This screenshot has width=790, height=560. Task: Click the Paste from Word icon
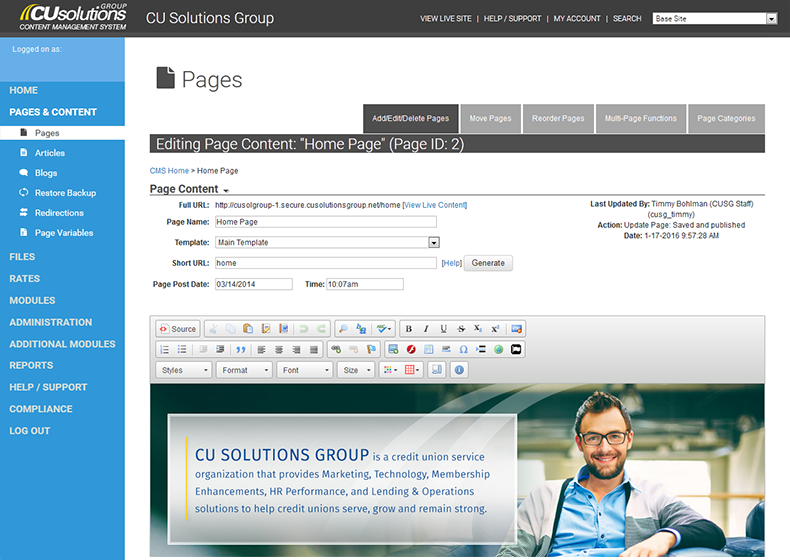283,329
